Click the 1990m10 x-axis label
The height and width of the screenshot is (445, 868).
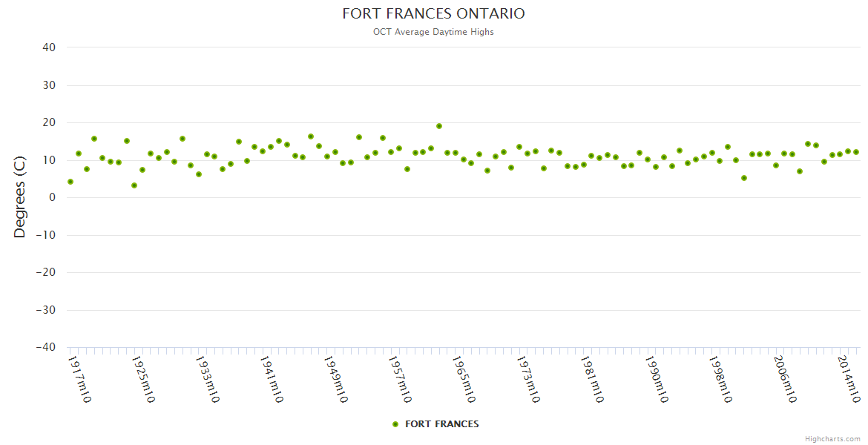pyautogui.click(x=657, y=379)
